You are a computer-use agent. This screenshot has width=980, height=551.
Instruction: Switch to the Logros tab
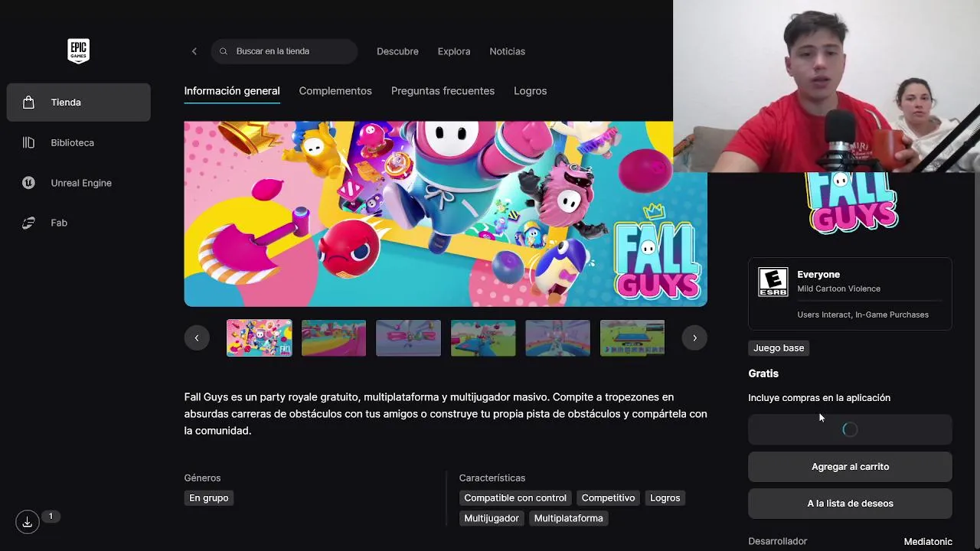click(530, 91)
